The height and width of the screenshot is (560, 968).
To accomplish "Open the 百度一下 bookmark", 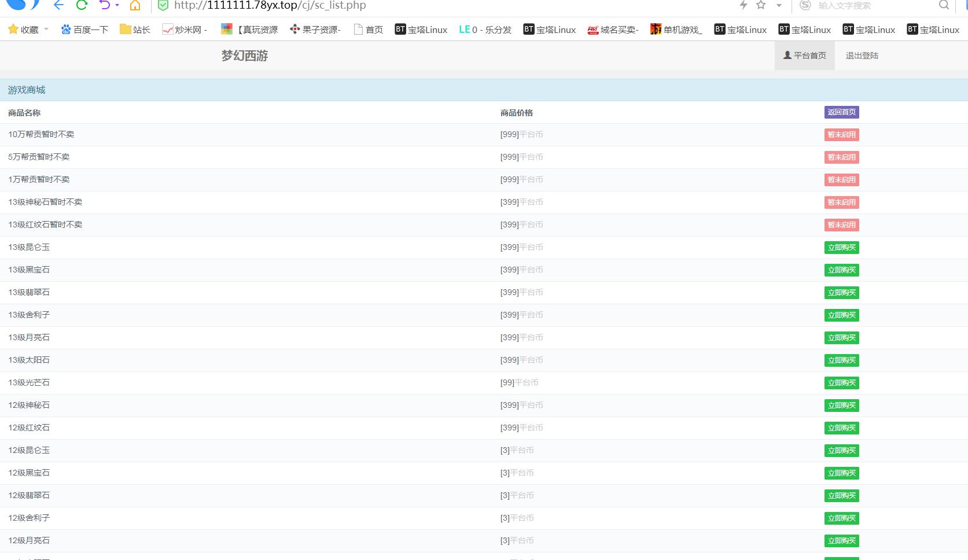I will coord(84,30).
